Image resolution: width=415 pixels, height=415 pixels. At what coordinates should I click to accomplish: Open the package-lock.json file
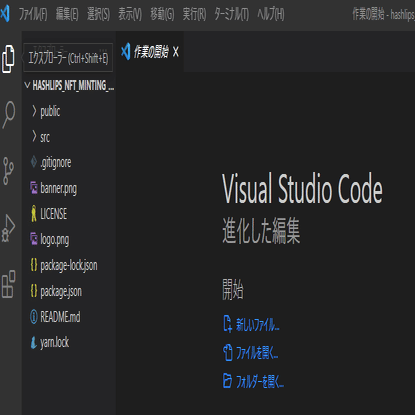[x=69, y=266]
